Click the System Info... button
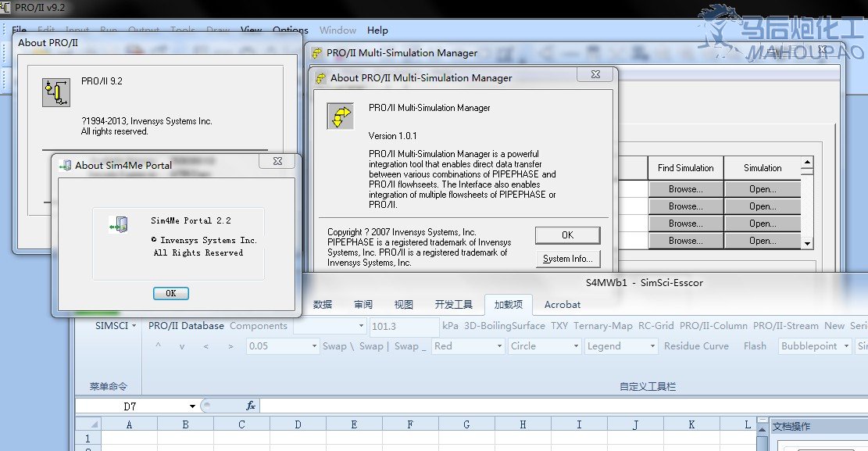Screen dimensions: 868x451 coord(567,259)
